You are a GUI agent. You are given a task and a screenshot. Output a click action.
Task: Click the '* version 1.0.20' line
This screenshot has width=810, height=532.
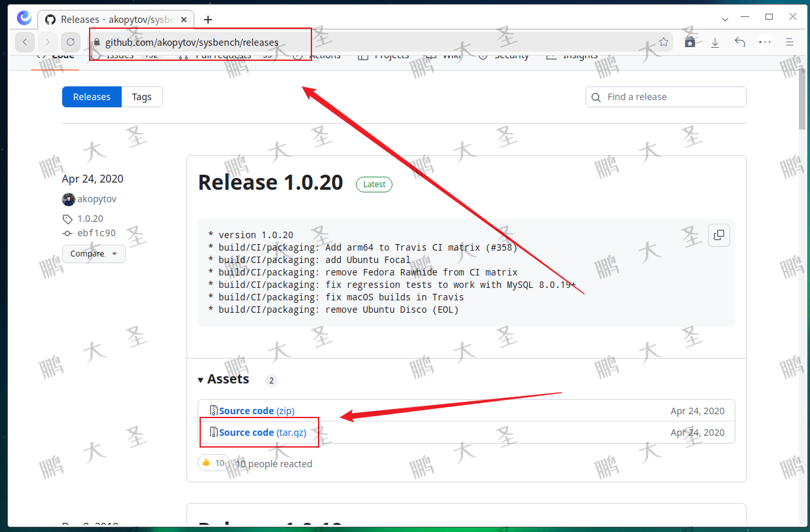(x=251, y=235)
